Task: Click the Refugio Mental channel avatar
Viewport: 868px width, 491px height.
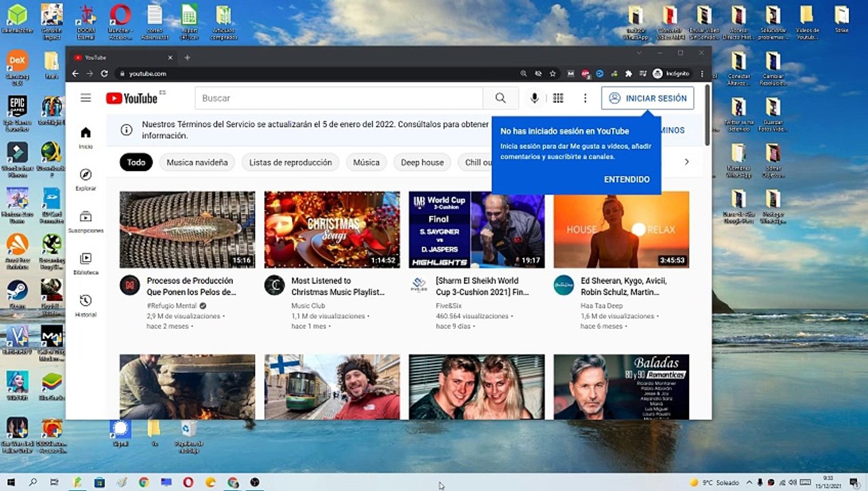Action: point(130,285)
